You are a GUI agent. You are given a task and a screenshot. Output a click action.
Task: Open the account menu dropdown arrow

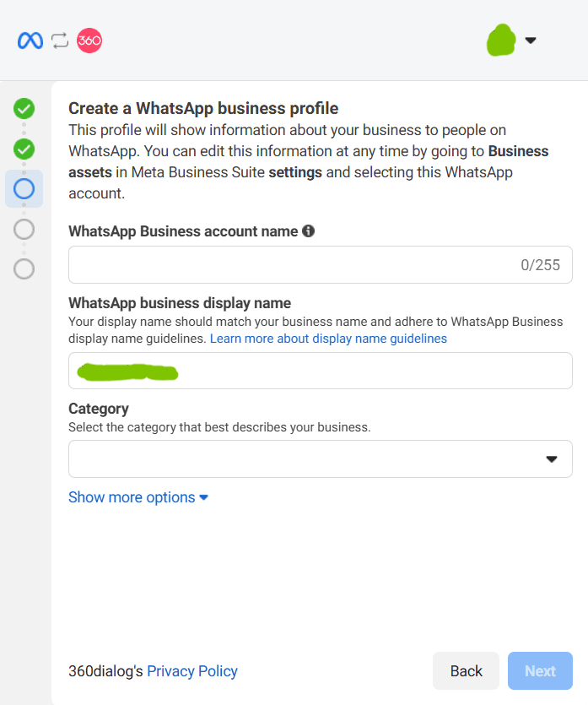531,41
